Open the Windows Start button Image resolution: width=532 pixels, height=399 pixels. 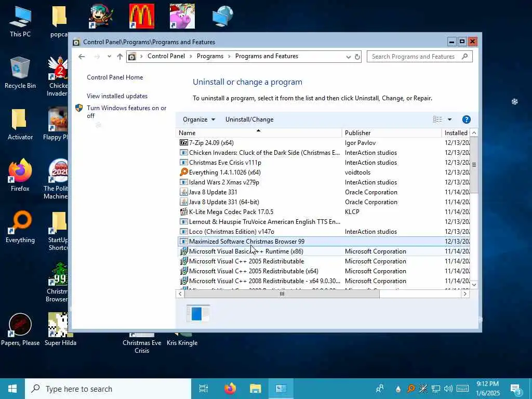[x=12, y=389]
